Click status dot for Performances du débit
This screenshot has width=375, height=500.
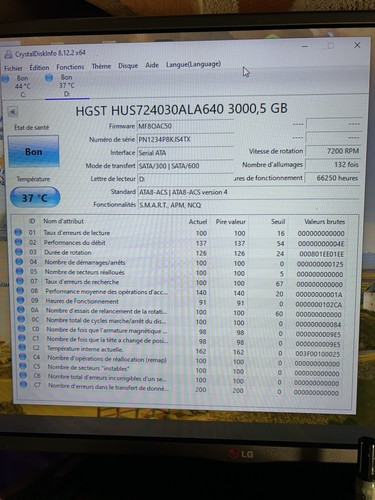coord(18,242)
